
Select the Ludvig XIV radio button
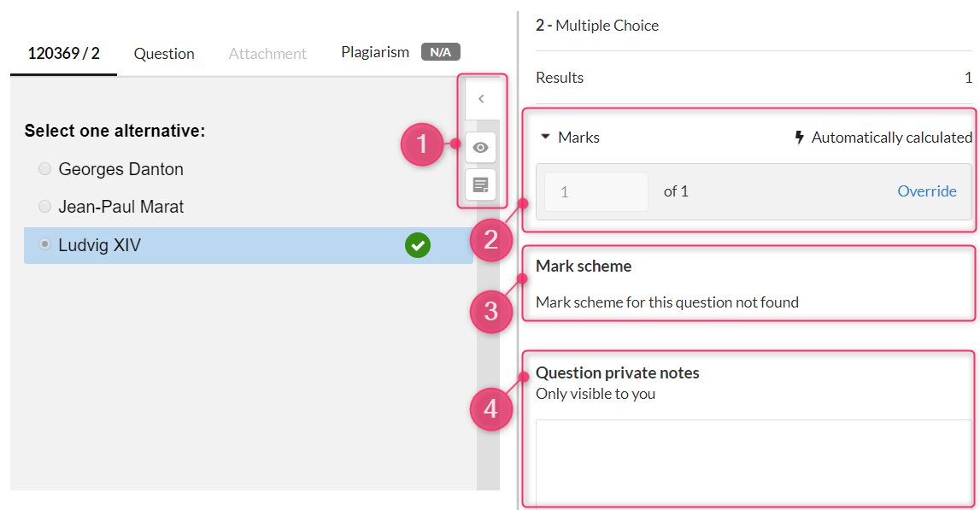44,243
